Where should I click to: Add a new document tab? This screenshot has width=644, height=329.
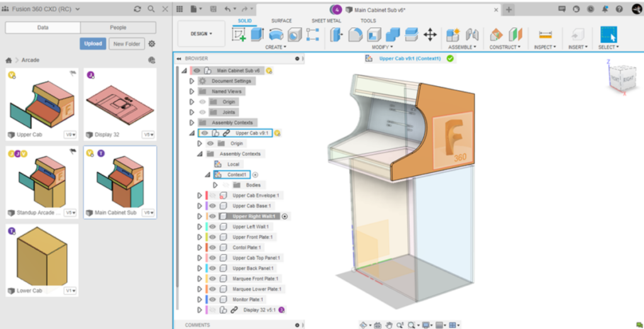[x=508, y=9]
